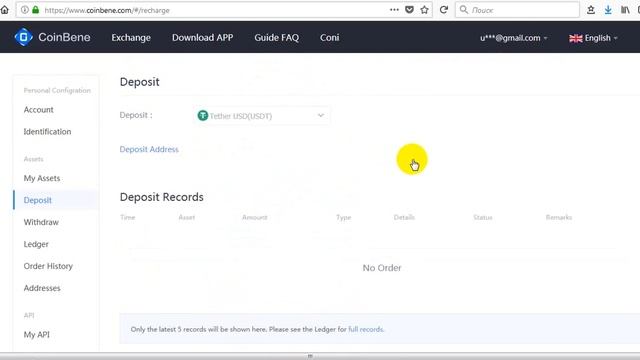Click the Remarks column header
This screenshot has width=640, height=360.
coord(559,218)
